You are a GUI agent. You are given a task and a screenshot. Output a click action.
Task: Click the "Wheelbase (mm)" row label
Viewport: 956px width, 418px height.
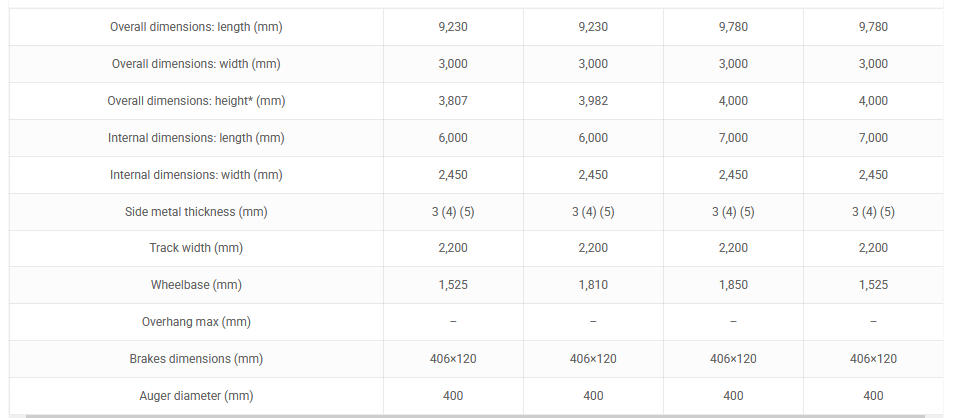[196, 285]
